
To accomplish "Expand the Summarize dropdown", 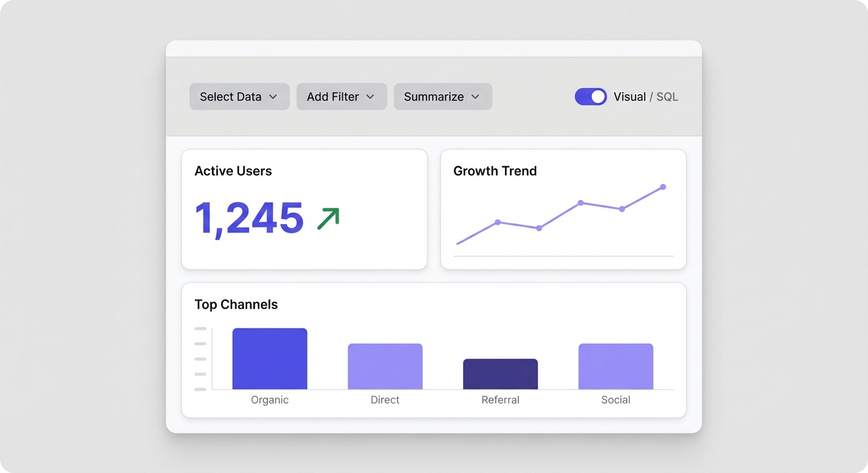I will (x=443, y=97).
